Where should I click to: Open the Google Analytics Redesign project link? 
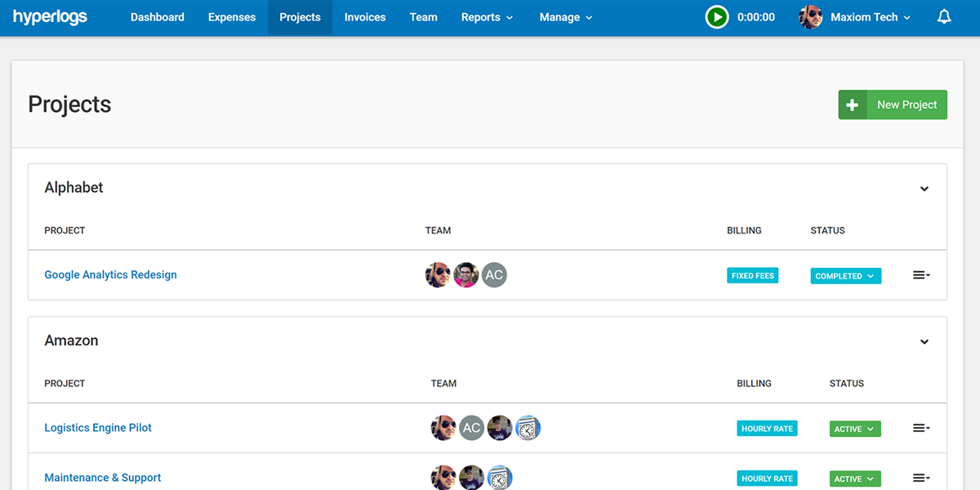coord(110,275)
